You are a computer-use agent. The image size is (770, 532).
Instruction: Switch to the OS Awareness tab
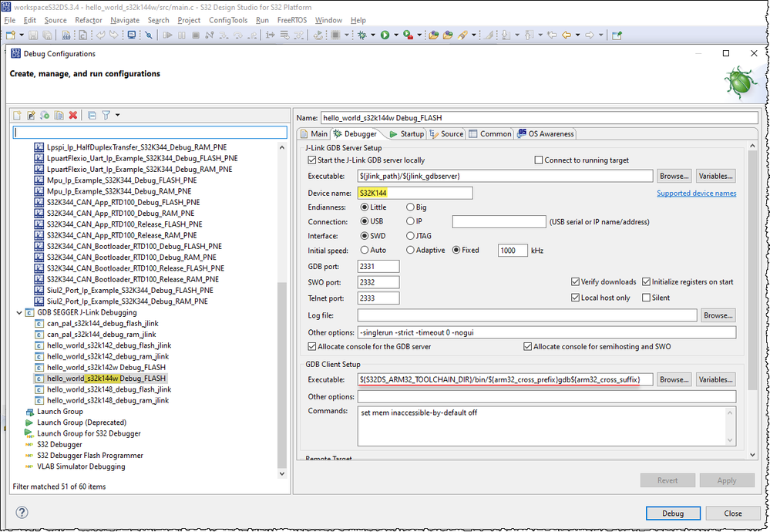pyautogui.click(x=546, y=133)
